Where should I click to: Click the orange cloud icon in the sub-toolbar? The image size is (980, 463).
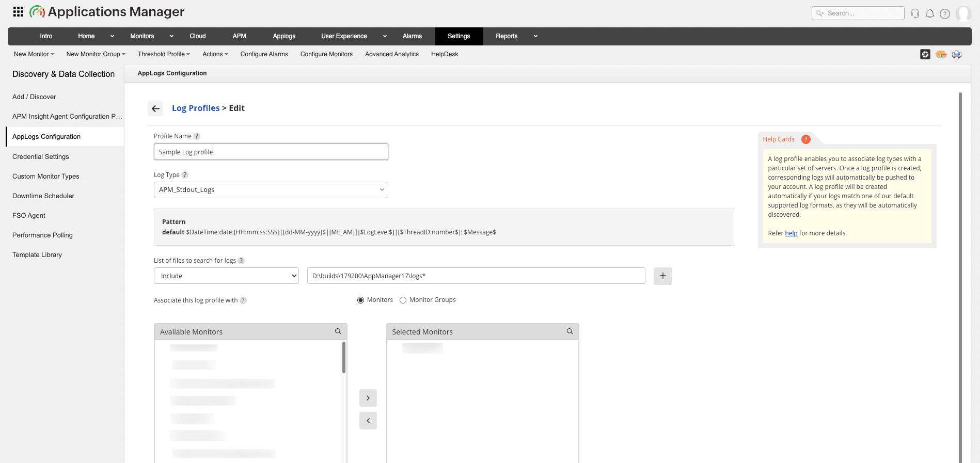point(941,54)
